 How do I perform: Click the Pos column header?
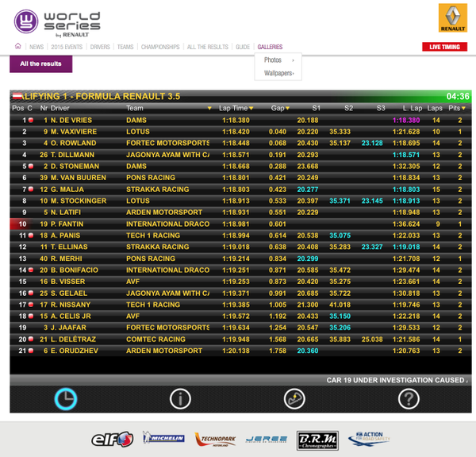click(18, 108)
